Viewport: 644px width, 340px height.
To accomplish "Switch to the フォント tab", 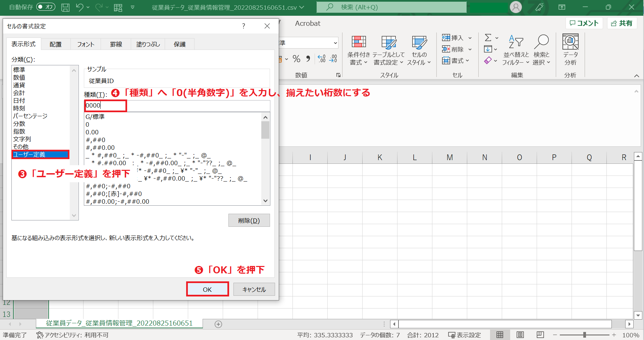I will click(x=86, y=44).
